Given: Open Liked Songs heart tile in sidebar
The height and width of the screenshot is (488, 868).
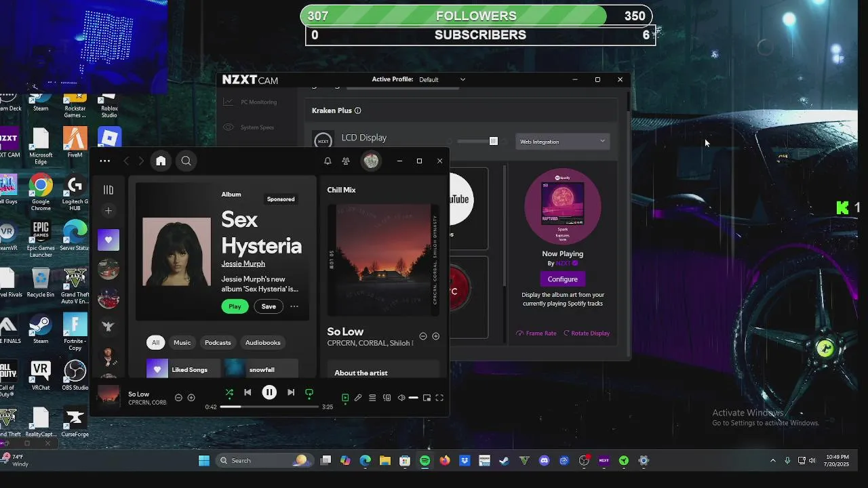Looking at the screenshot, I should (x=108, y=240).
